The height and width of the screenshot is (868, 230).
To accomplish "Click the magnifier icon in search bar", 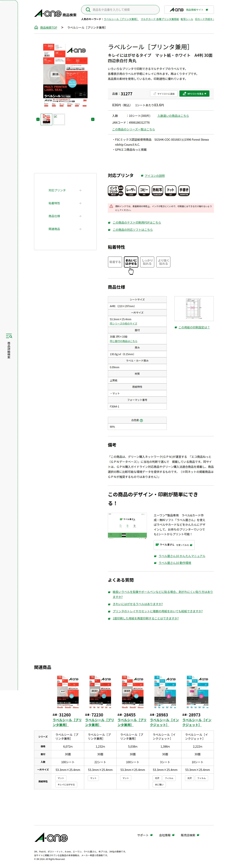I will [88, 10].
